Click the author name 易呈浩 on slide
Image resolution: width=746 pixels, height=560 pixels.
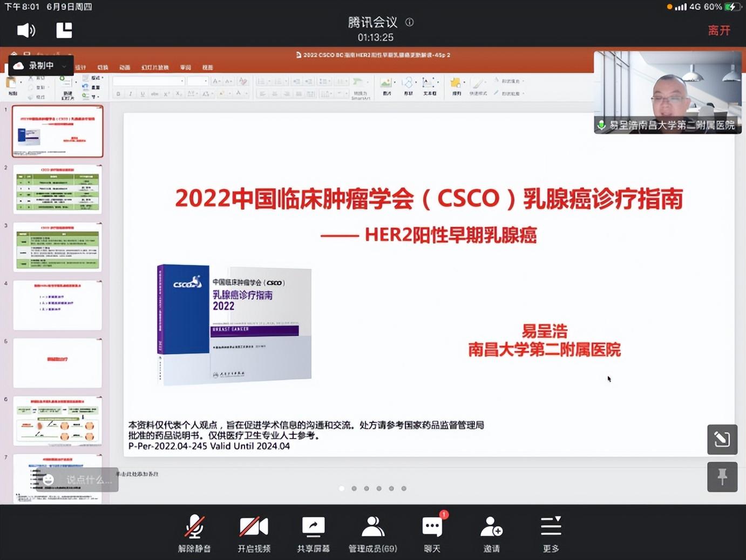pyautogui.click(x=544, y=331)
